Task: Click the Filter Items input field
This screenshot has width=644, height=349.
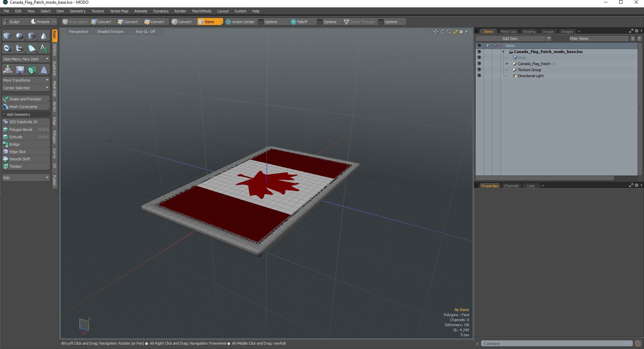Action: (x=598, y=39)
